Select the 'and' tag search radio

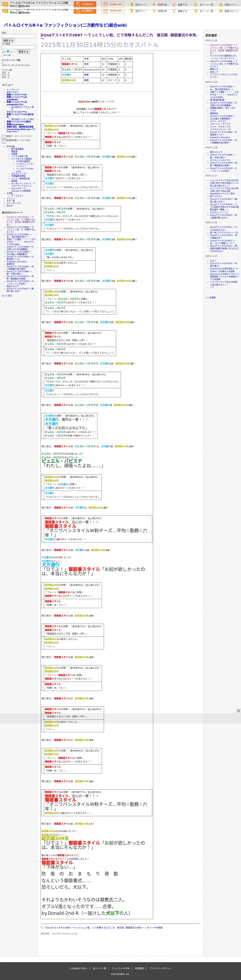click(x=8, y=51)
